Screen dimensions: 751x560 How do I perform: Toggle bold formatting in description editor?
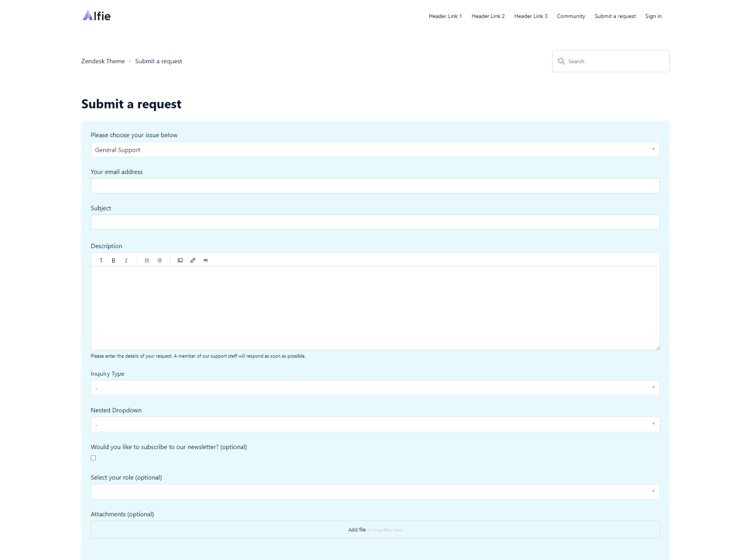coord(113,260)
